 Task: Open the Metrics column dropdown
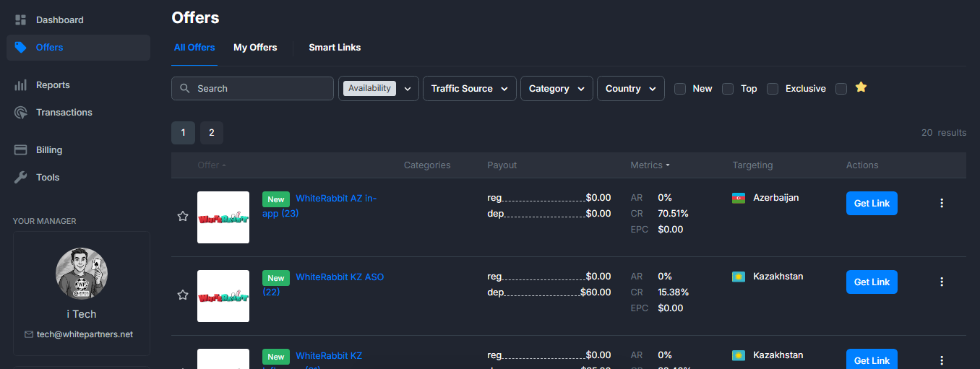[650, 165]
